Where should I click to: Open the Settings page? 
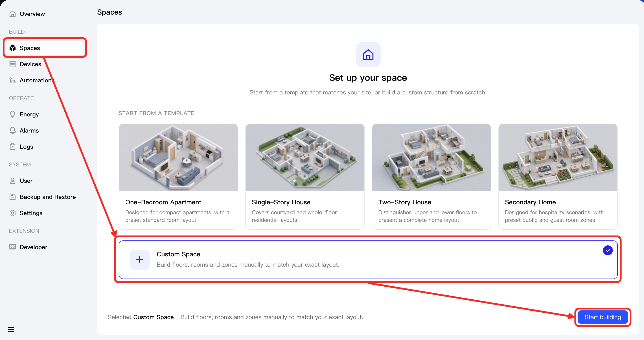[45, 213]
